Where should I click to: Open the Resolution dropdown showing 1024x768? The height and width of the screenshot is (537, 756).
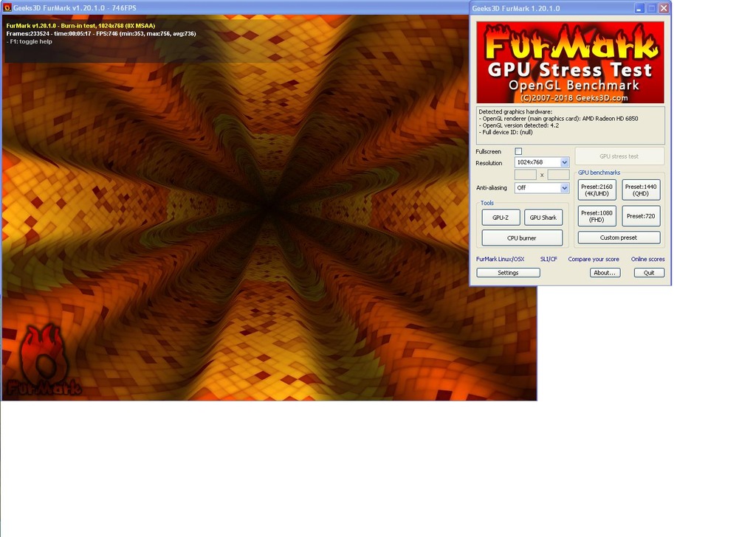(542, 162)
